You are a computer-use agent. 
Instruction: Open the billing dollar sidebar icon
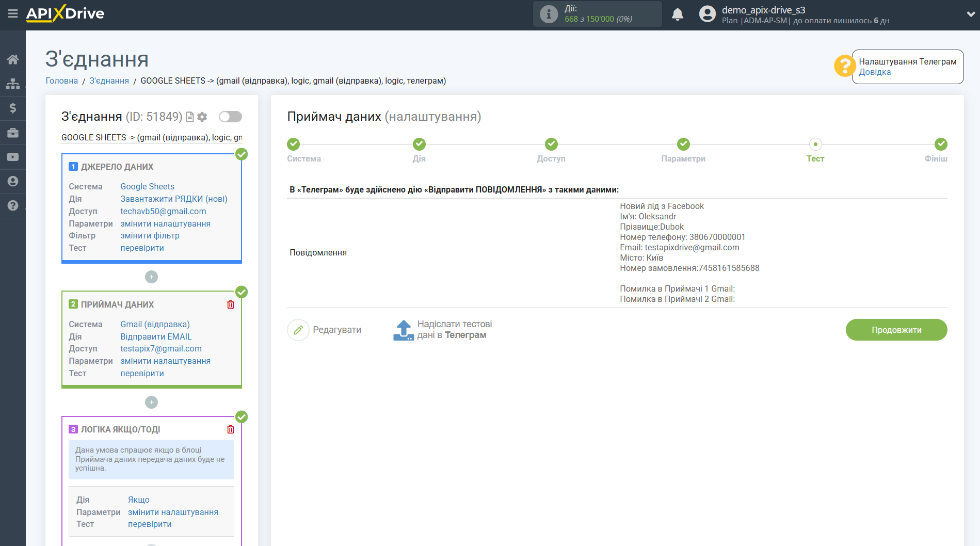[x=13, y=108]
